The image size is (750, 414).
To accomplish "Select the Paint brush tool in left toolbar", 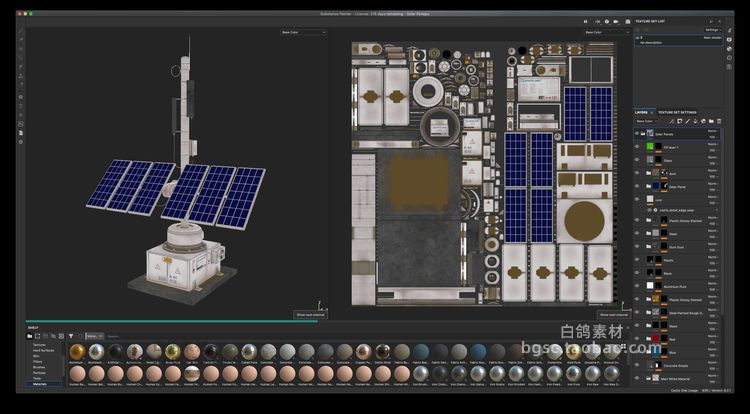I will point(21,31).
